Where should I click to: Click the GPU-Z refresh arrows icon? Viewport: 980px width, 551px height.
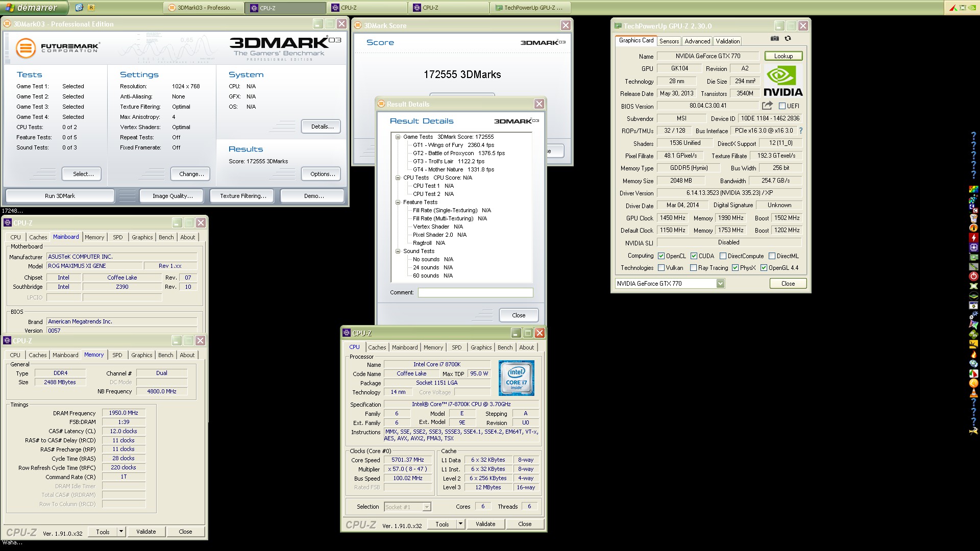788,39
